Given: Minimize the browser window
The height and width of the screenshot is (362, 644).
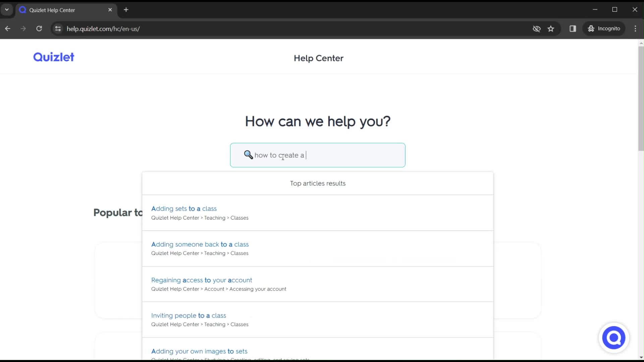Looking at the screenshot, I should pos(595,10).
